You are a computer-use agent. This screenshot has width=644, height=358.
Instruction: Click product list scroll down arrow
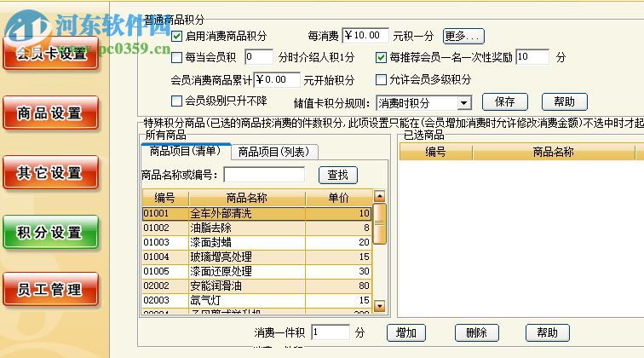pyautogui.click(x=380, y=306)
